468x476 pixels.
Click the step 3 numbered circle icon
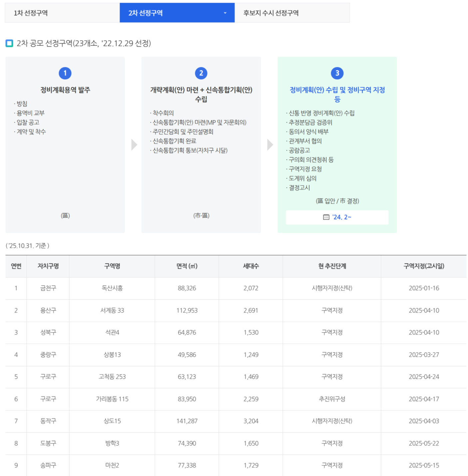[x=337, y=73]
